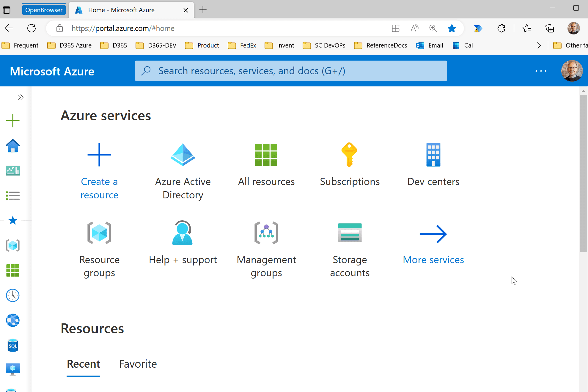Open the portal ellipsis overflow menu
This screenshot has height=392, width=588.
(x=541, y=71)
